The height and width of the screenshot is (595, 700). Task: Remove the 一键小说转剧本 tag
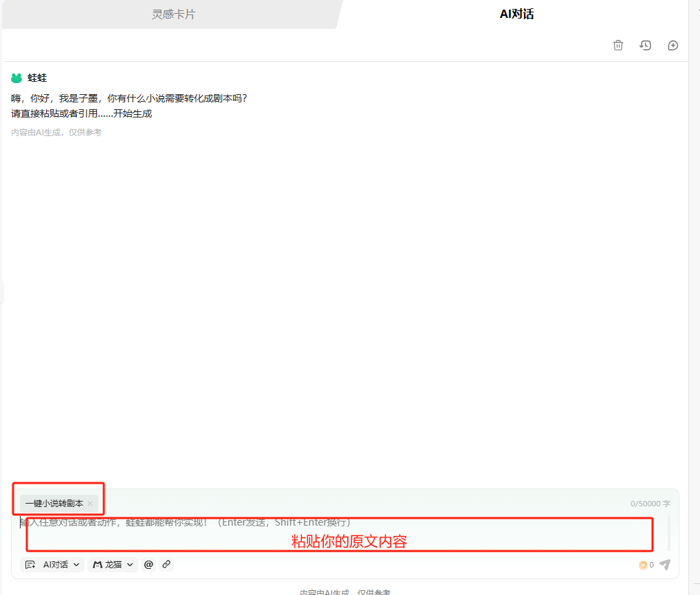pyautogui.click(x=90, y=504)
